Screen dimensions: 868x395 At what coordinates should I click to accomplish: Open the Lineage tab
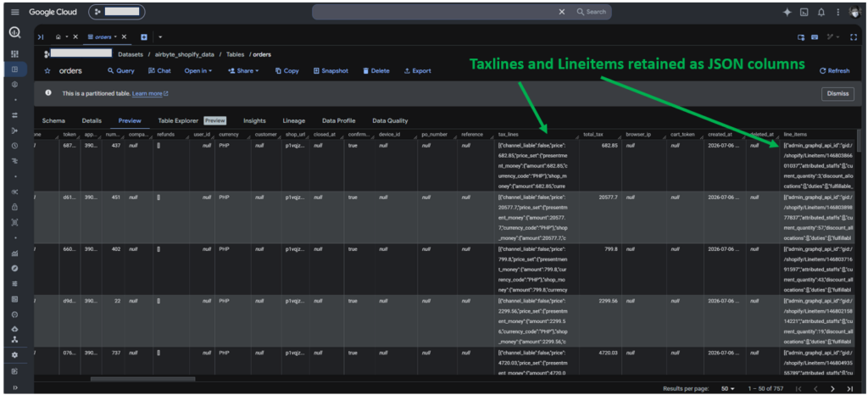click(294, 120)
